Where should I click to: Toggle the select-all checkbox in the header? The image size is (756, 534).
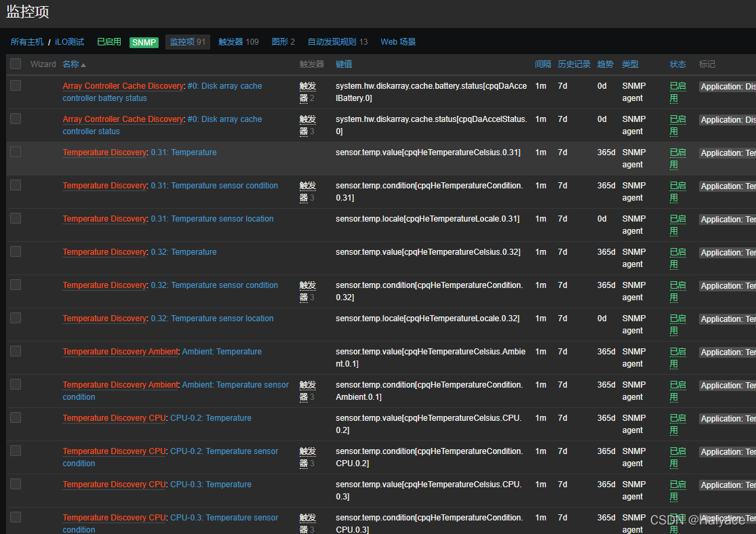[16, 64]
